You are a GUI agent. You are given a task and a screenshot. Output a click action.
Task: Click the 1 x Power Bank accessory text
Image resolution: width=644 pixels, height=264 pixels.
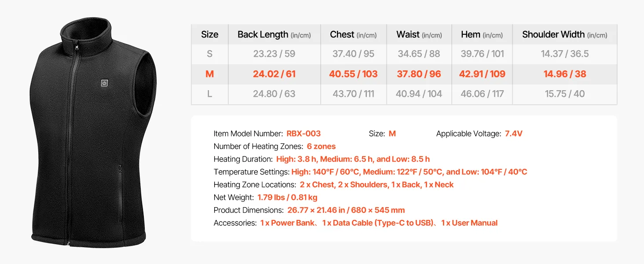click(287, 223)
